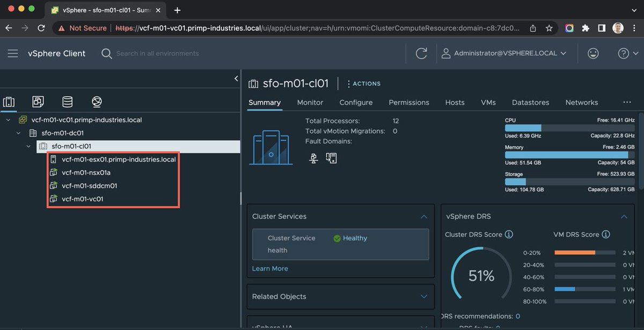Image resolution: width=644 pixels, height=330 pixels.
Task: Collapse the sfo-m01-dc01 tree node
Action: pos(18,133)
